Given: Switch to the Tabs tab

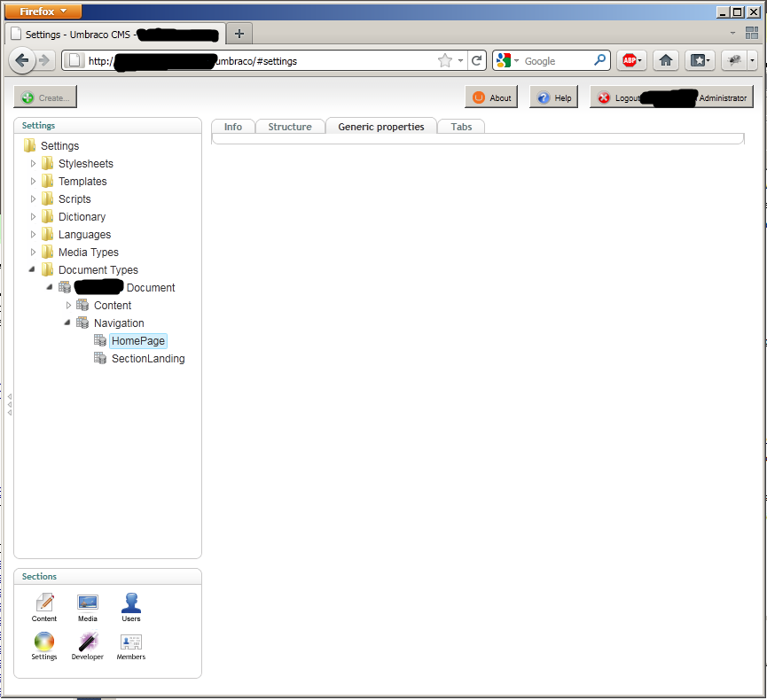Looking at the screenshot, I should (461, 127).
